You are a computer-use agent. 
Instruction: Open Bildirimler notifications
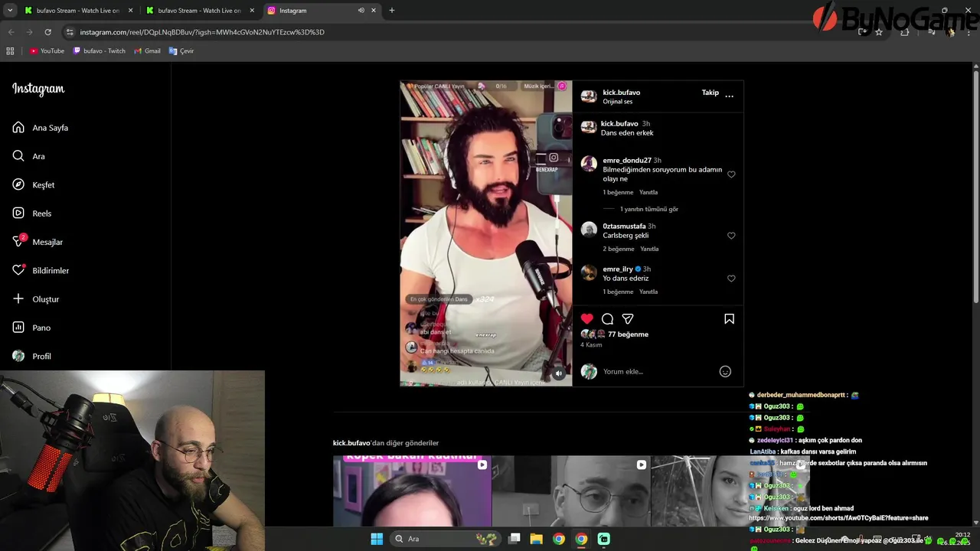click(x=41, y=271)
